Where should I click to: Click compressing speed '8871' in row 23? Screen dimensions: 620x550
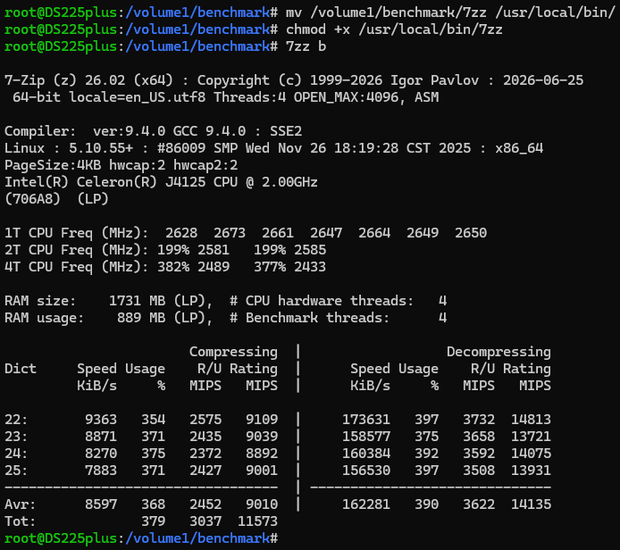tap(101, 437)
